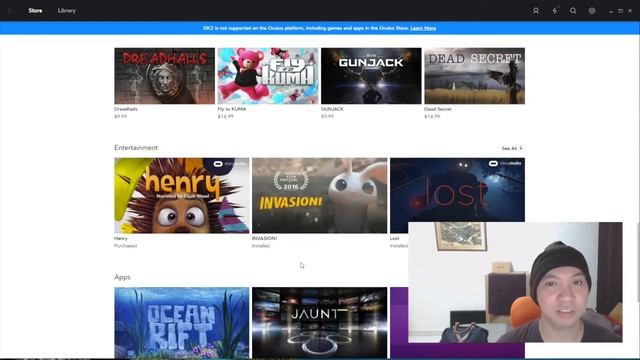Open the Ocean Rift app thumbnail
This screenshot has width=640, height=360.
[182, 322]
